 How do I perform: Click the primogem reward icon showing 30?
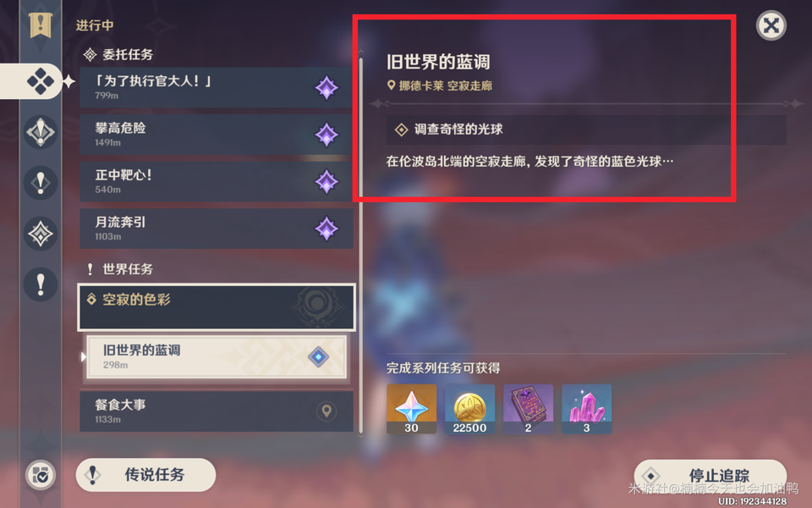pyautogui.click(x=412, y=409)
